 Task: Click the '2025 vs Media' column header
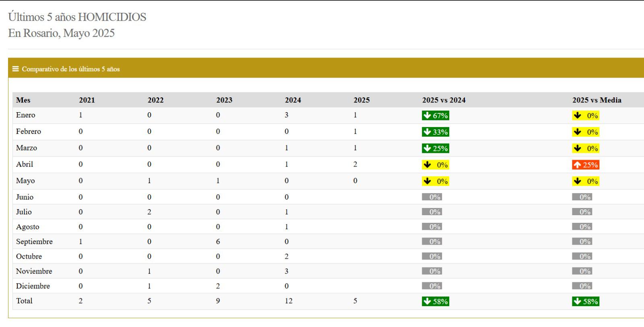597,100
